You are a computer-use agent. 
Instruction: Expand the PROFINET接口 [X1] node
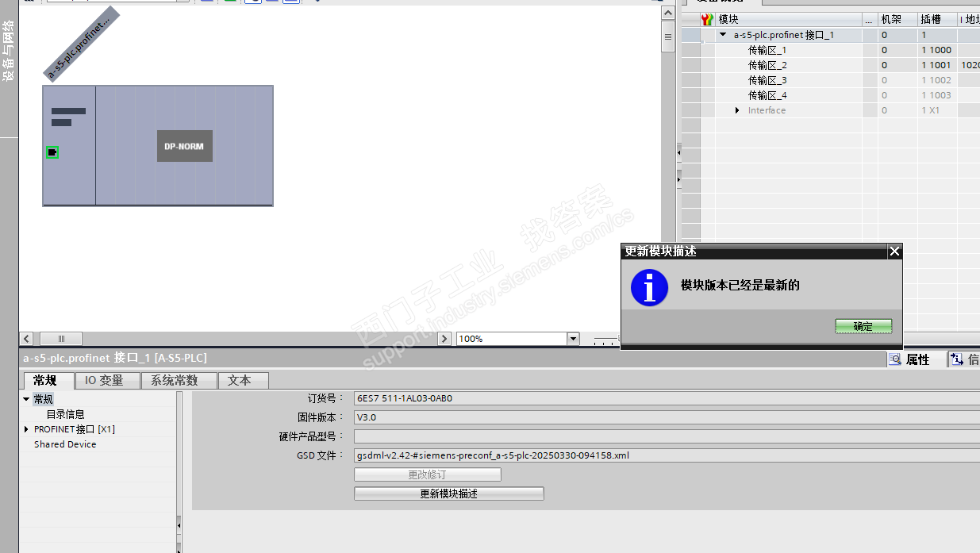tap(26, 429)
